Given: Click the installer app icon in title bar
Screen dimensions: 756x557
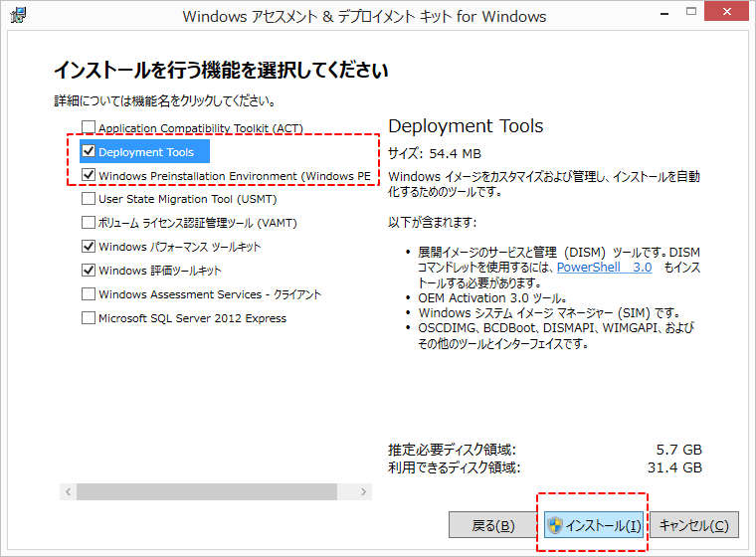Looking at the screenshot, I should coord(18,15).
